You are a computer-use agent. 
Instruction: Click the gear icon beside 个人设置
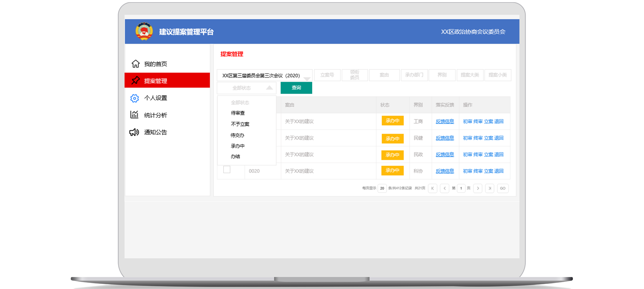[135, 98]
